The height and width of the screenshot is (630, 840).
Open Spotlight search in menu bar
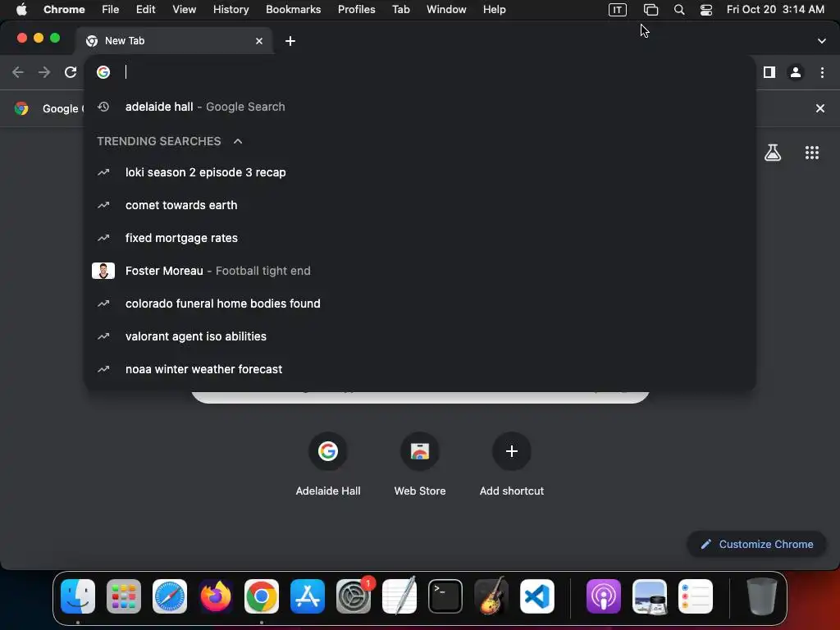click(x=678, y=10)
